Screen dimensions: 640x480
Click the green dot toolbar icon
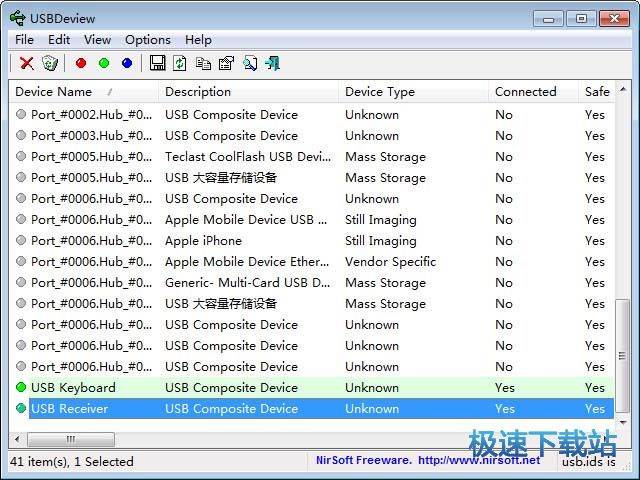(x=104, y=63)
